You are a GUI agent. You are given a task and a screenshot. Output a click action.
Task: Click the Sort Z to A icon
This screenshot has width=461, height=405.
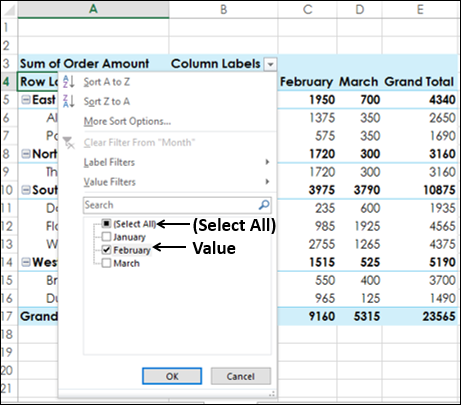[x=68, y=101]
